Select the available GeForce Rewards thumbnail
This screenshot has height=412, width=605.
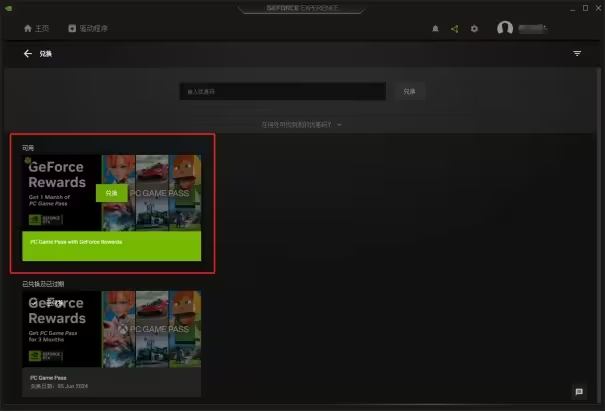(x=112, y=193)
